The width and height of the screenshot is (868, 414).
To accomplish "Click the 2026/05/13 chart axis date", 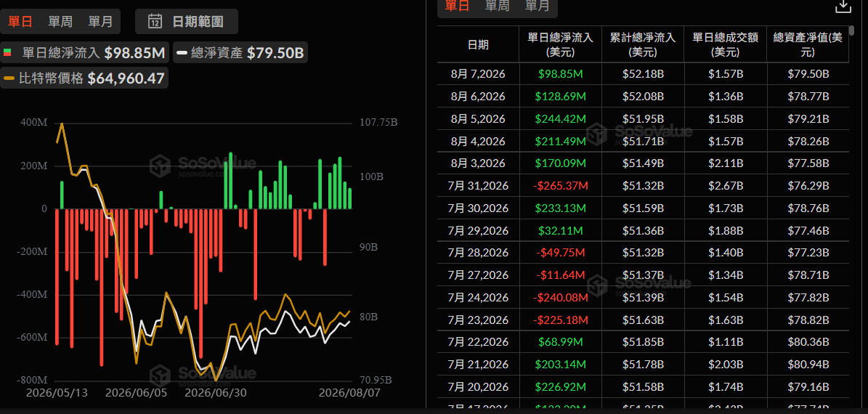I will point(56,392).
